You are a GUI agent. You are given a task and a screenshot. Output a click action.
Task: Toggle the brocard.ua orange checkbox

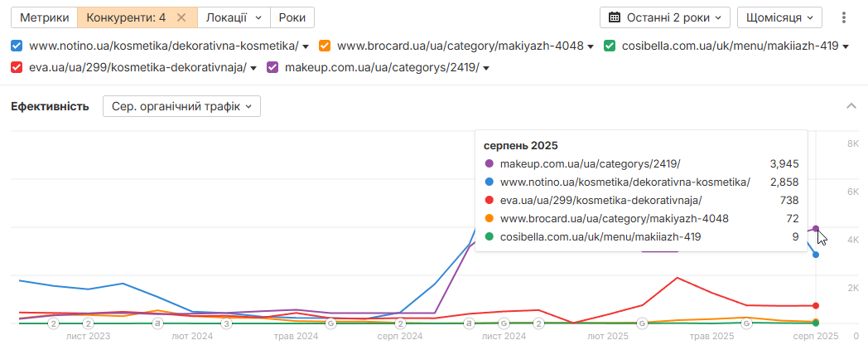tap(325, 46)
